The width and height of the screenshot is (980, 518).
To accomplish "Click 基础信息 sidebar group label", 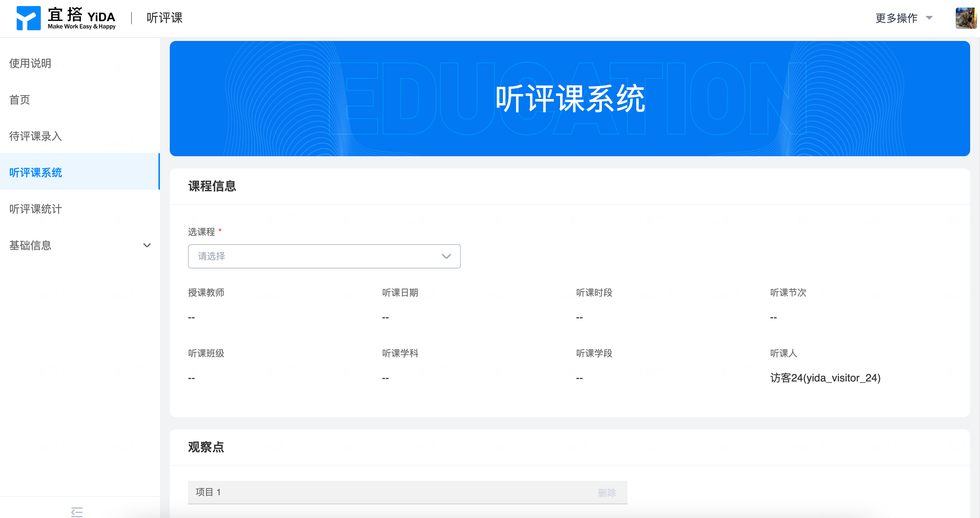I will coord(30,245).
